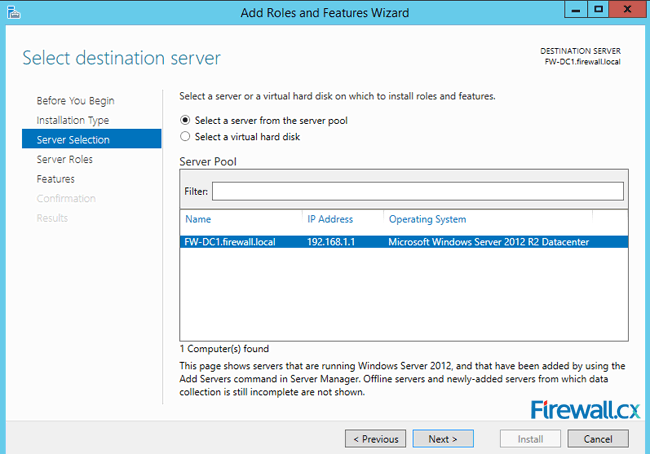Click into the Filter text field
The width and height of the screenshot is (650, 454).
(417, 191)
